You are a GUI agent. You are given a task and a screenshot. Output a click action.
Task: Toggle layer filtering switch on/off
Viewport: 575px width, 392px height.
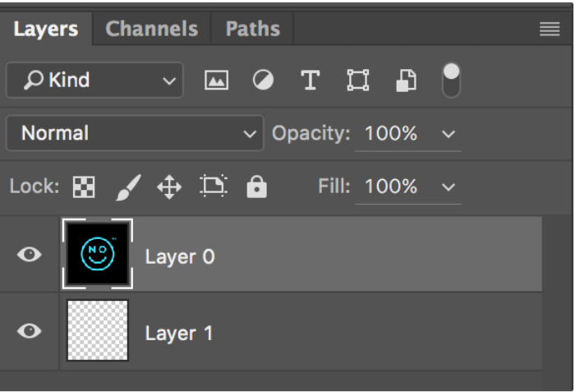click(x=451, y=80)
